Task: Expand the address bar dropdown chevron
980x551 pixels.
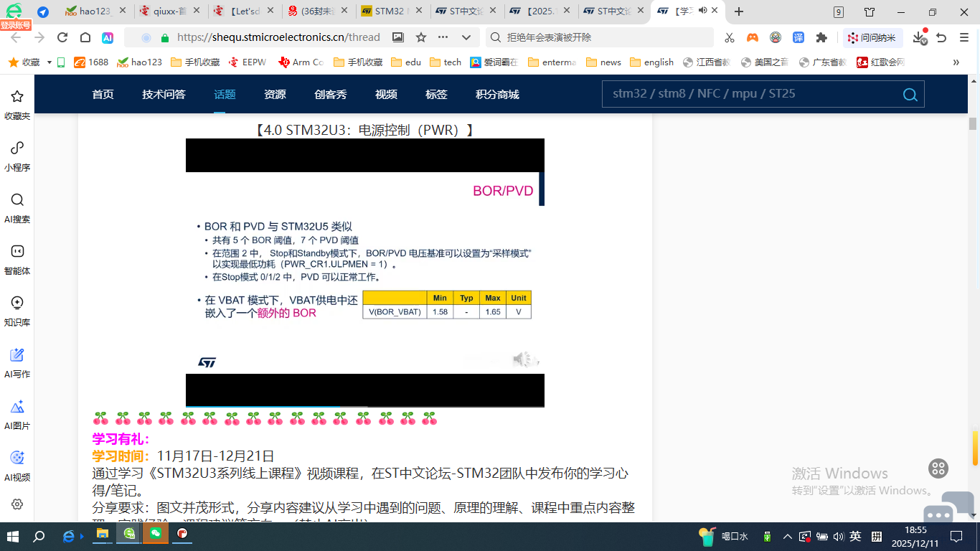Action: [x=466, y=38]
